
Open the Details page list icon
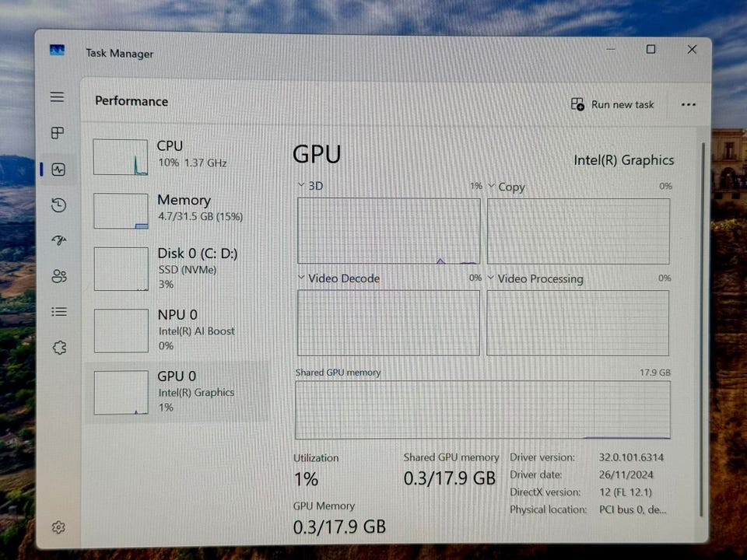[x=59, y=312]
